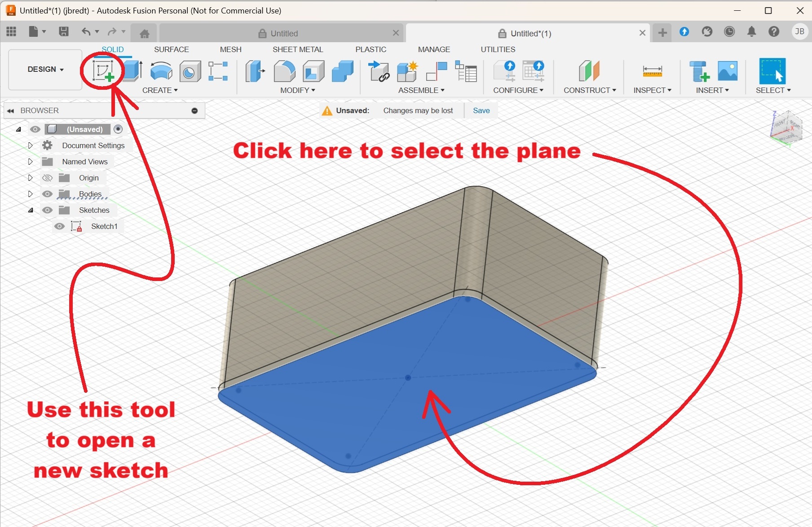Image resolution: width=812 pixels, height=527 pixels.
Task: Click the Fillet tool in Modify
Action: [x=284, y=71]
